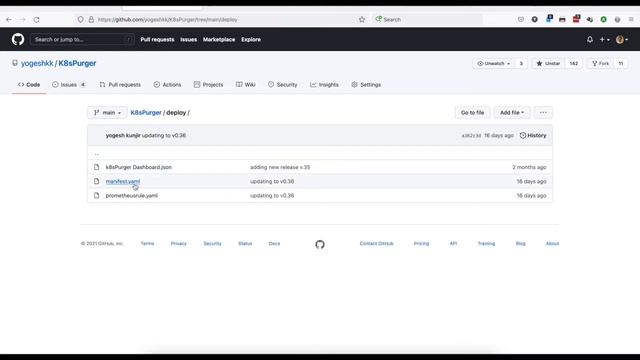Open footer Privacy link
Screen dimensions: 640x360
tap(178, 244)
